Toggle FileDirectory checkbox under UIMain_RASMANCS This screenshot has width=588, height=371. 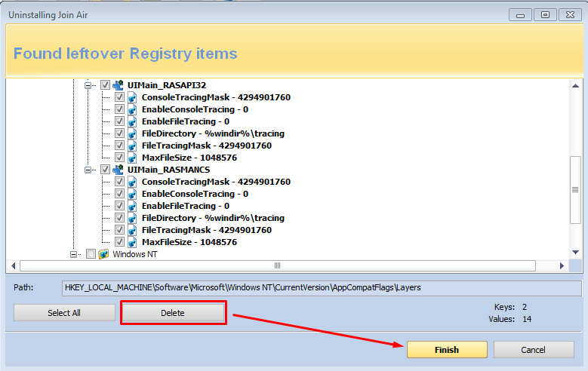pos(119,217)
